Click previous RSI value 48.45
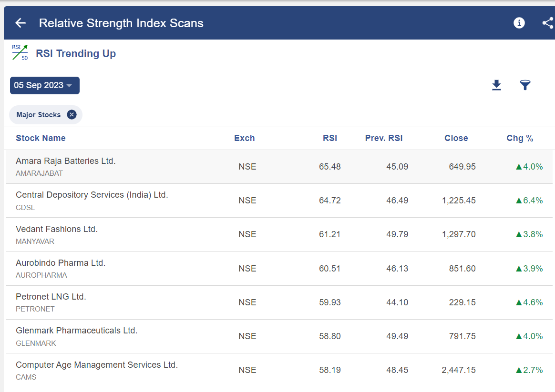The width and height of the screenshot is (555, 392). coord(397,370)
